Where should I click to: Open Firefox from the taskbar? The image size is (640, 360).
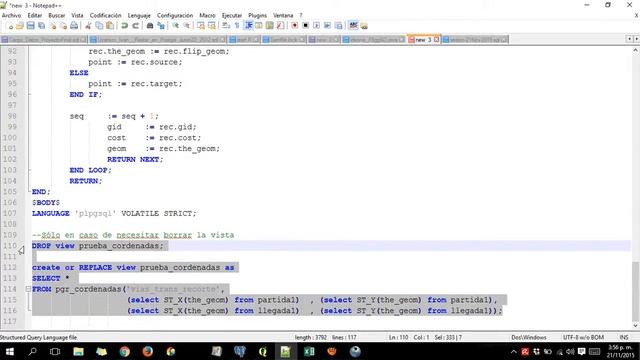point(148,351)
